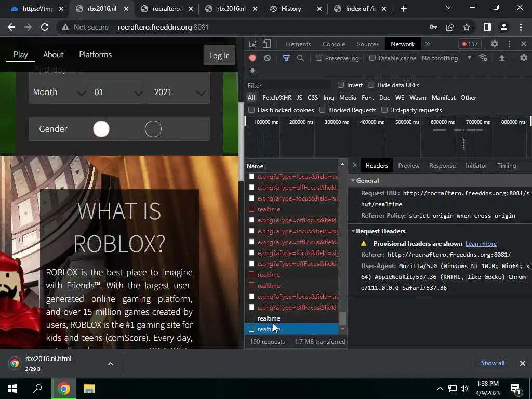Open the Response tab of the request
532x399 pixels.
[x=443, y=166]
